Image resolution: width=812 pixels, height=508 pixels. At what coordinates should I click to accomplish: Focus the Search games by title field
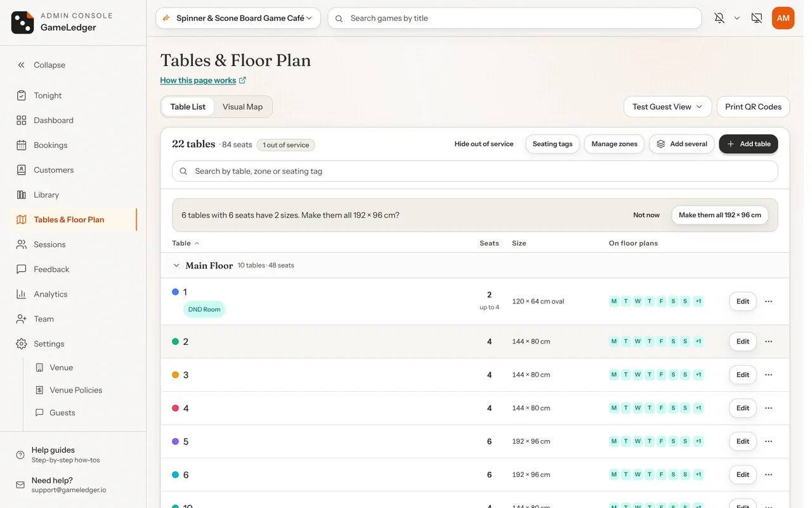click(515, 18)
